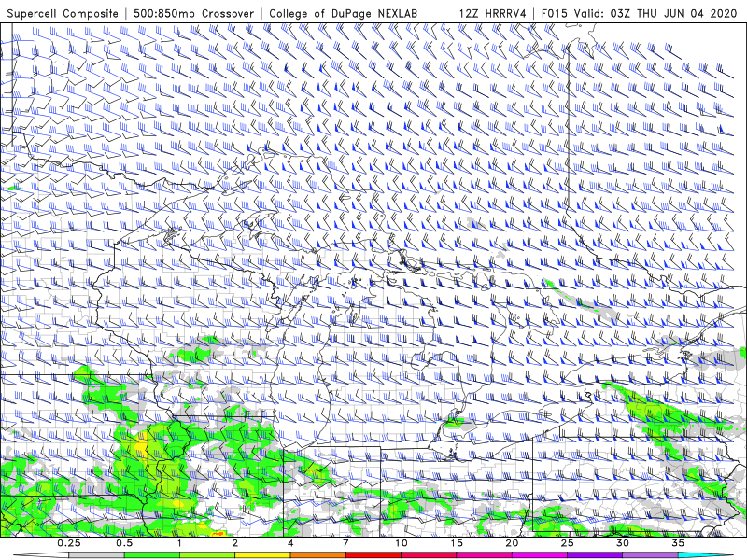Pick the cyan arrow end of the colorbar
Image resolution: width=747 pixels, height=560 pixels.
point(707,555)
